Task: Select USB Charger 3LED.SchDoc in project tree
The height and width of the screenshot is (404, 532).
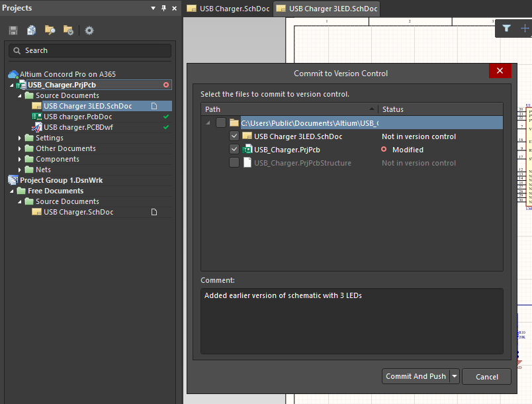Action: click(87, 106)
